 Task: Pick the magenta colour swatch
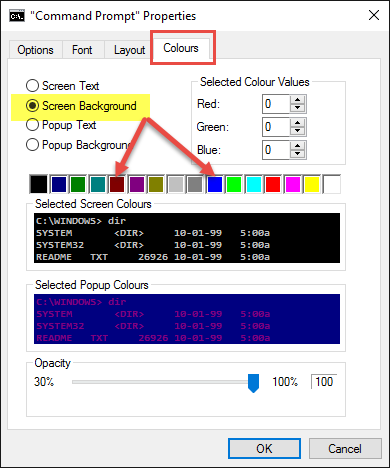293,184
